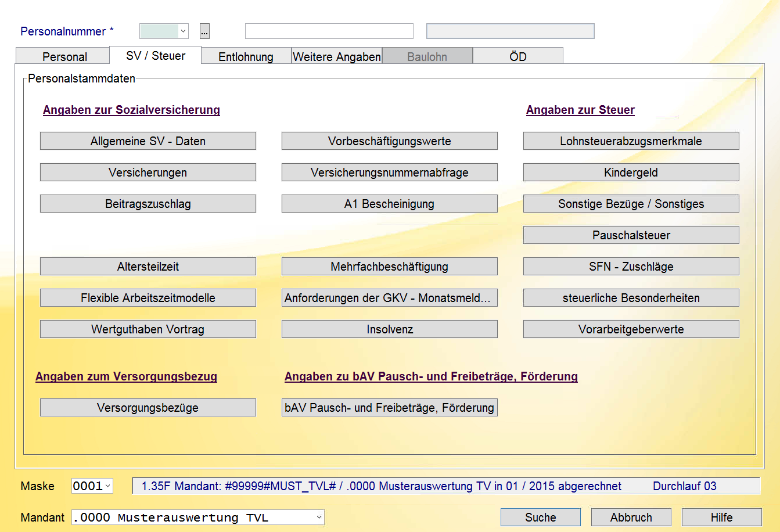The height and width of the screenshot is (532, 780).
Task: Click steuerliche Besonderheiten button
Action: coord(631,298)
